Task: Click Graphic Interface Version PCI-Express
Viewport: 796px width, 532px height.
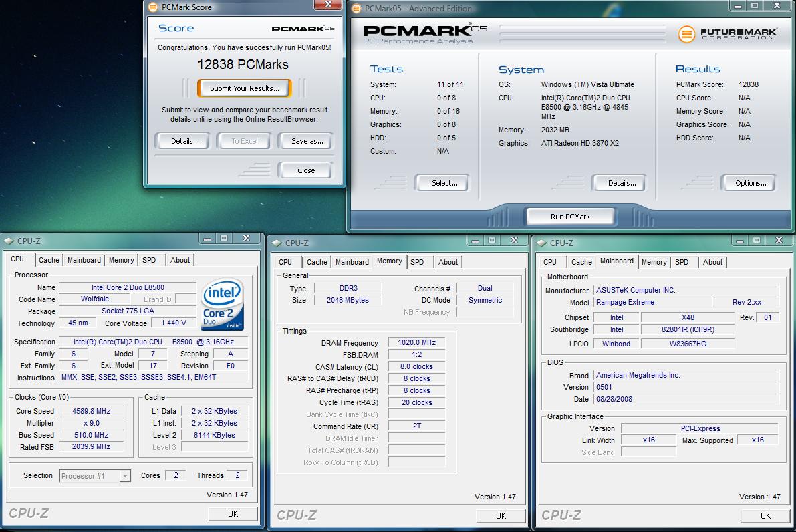Action: tap(700, 428)
